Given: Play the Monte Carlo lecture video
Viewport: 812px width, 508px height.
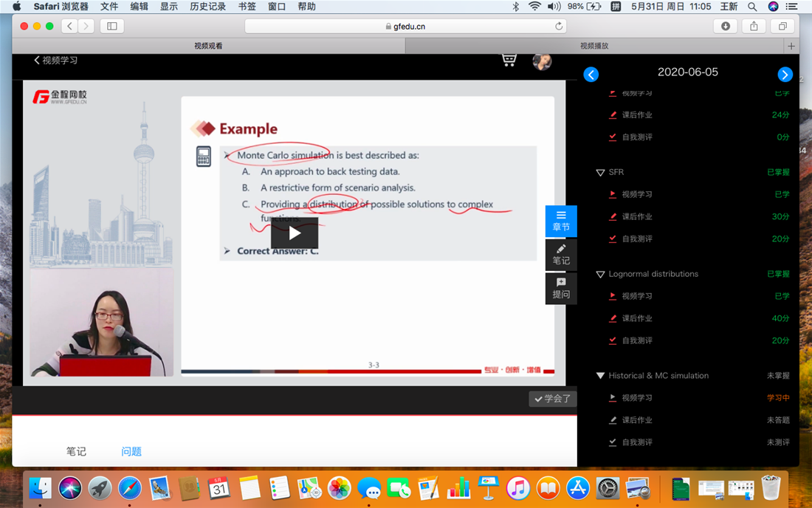Looking at the screenshot, I should [x=294, y=233].
